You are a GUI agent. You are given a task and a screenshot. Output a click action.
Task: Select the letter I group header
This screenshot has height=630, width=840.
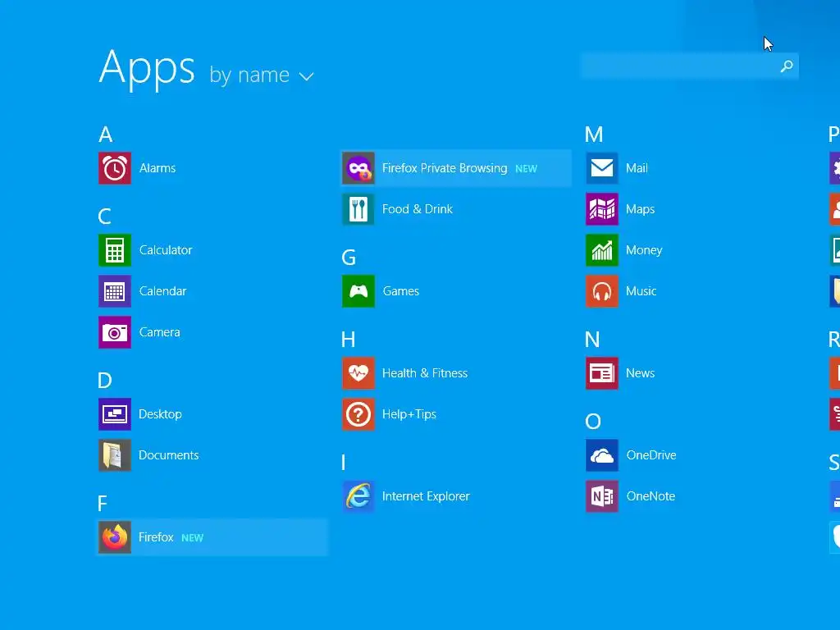(344, 463)
